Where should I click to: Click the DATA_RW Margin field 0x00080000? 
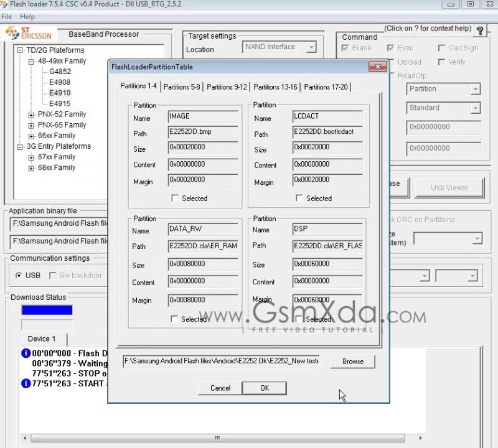tap(203, 300)
